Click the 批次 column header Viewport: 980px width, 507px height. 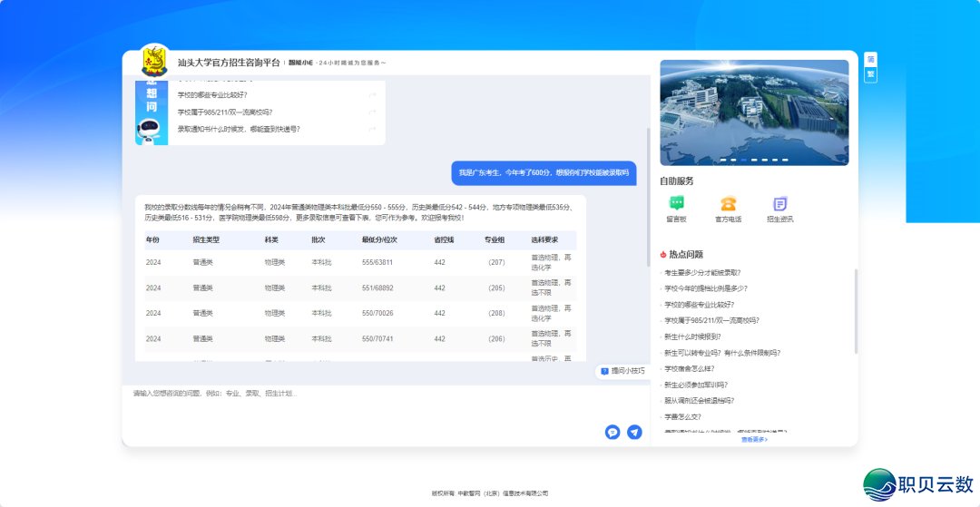[318, 239]
